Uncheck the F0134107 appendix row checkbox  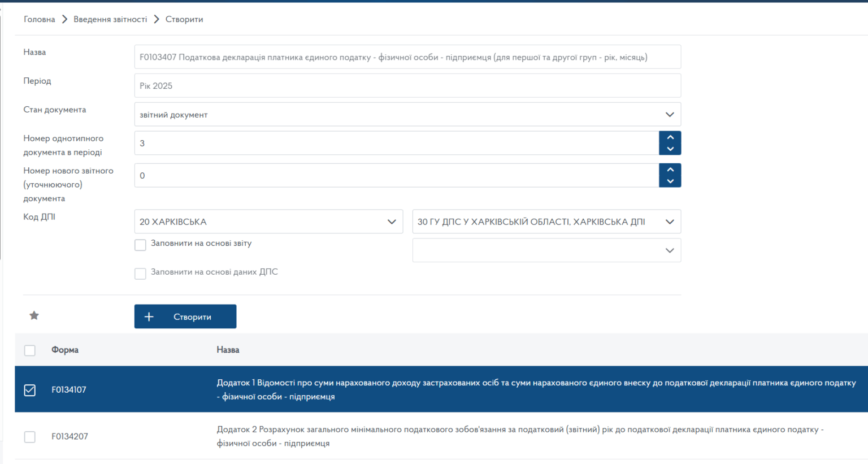point(30,390)
